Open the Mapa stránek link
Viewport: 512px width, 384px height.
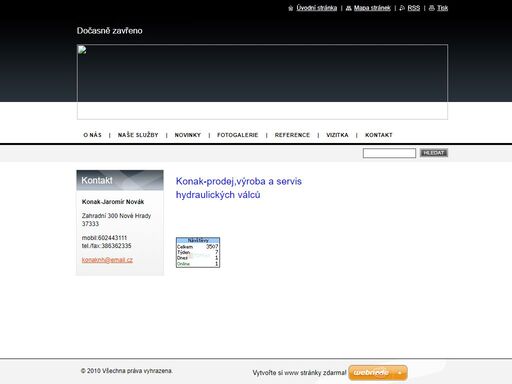tap(372, 8)
